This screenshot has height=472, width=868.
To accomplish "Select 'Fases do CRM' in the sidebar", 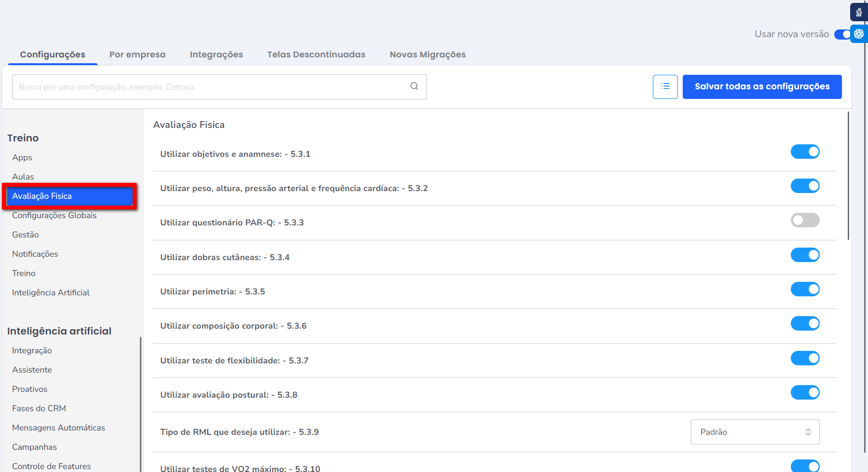I will 39,408.
